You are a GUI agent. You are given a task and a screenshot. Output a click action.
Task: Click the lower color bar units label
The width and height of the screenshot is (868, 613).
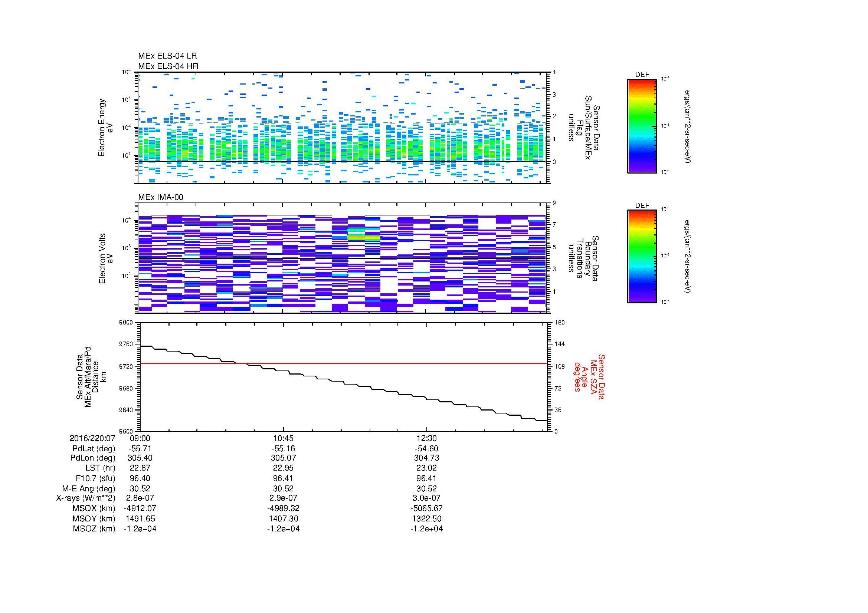[688, 257]
